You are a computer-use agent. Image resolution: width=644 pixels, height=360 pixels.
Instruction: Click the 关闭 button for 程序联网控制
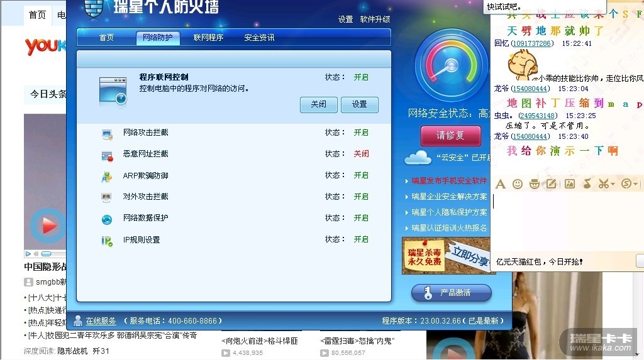point(318,104)
